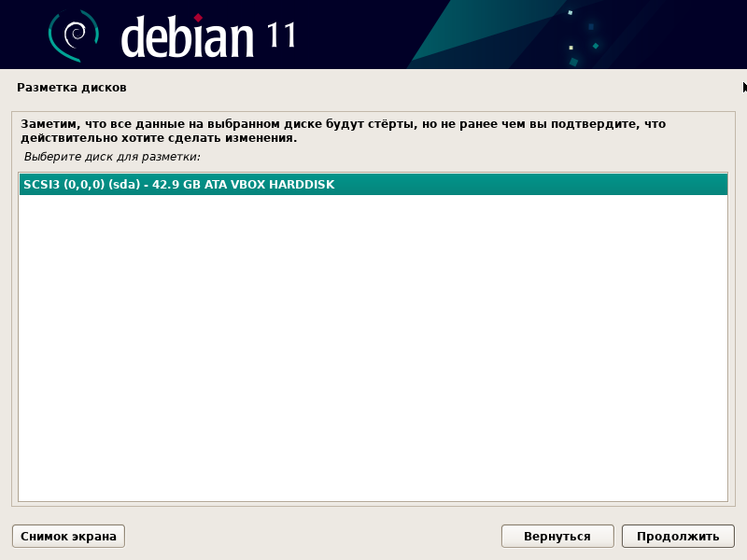This screenshot has width=747, height=560.
Task: Click the small white square in the header
Action: click(x=570, y=12)
